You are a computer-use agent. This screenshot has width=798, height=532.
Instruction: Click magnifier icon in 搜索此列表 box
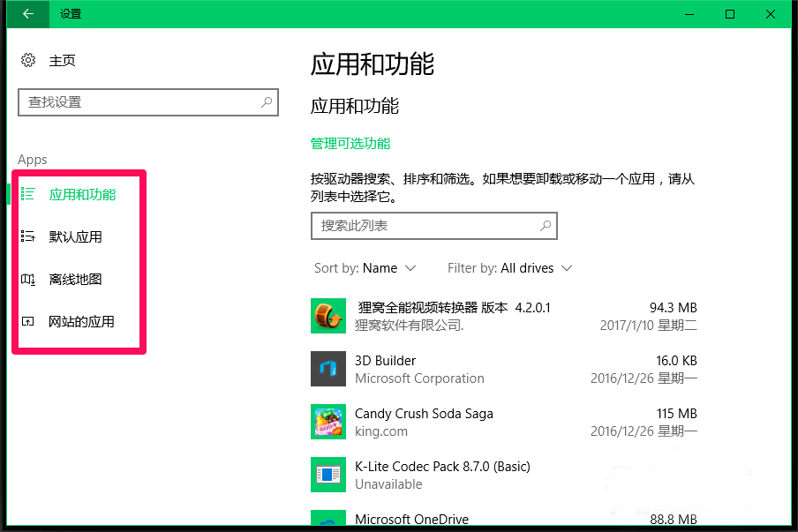click(546, 226)
